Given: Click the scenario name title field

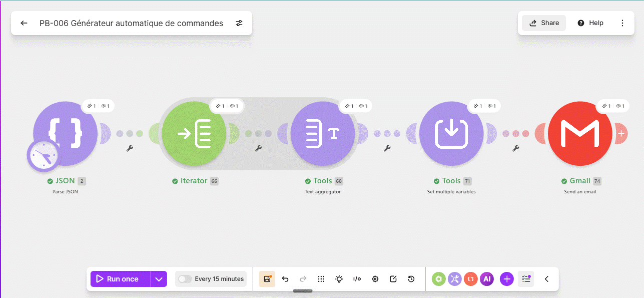Looking at the screenshot, I should (x=132, y=23).
